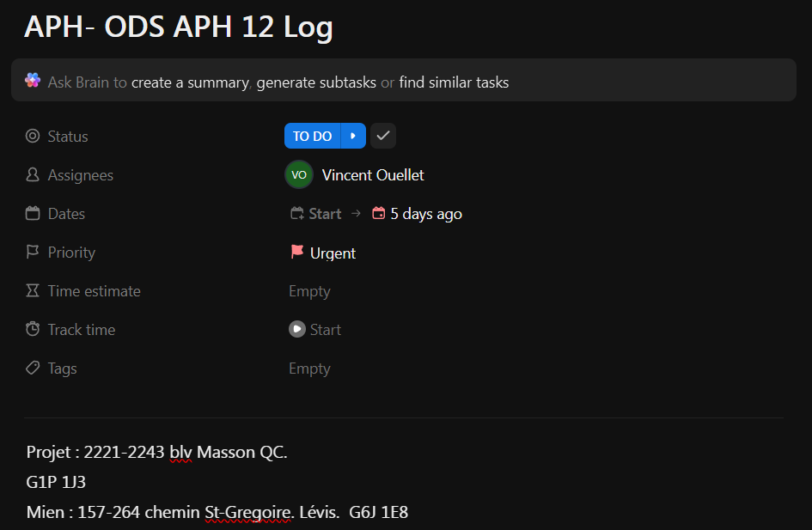Viewport: 812px width, 530px height.
Task: Click the Ask Brain sparkle icon
Action: tap(33, 81)
